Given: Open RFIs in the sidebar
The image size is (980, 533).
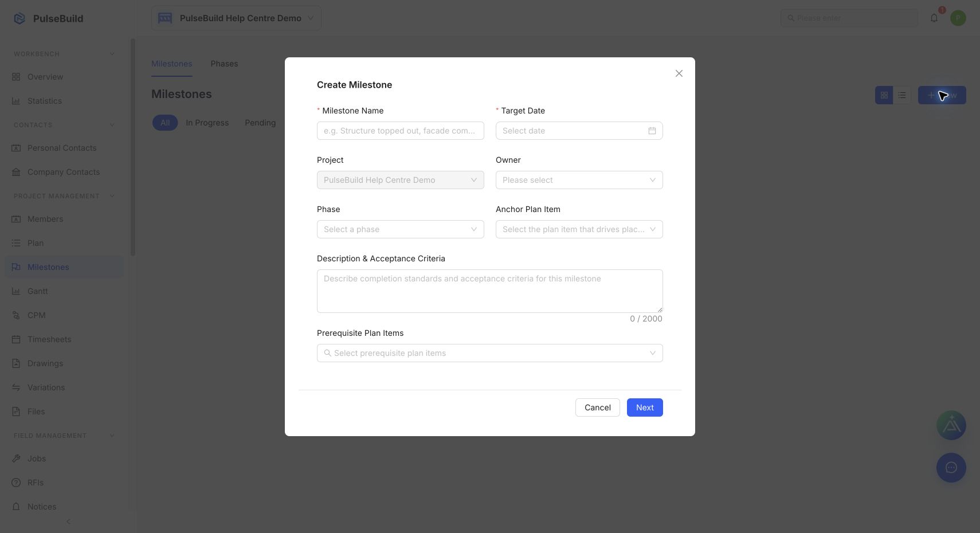Looking at the screenshot, I should coord(64,483).
